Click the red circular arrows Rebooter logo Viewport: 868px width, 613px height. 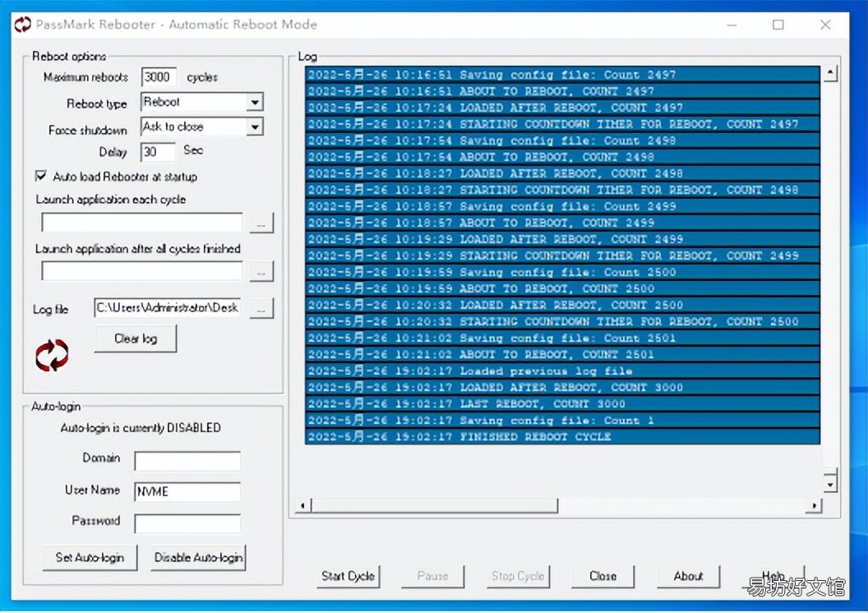52,355
